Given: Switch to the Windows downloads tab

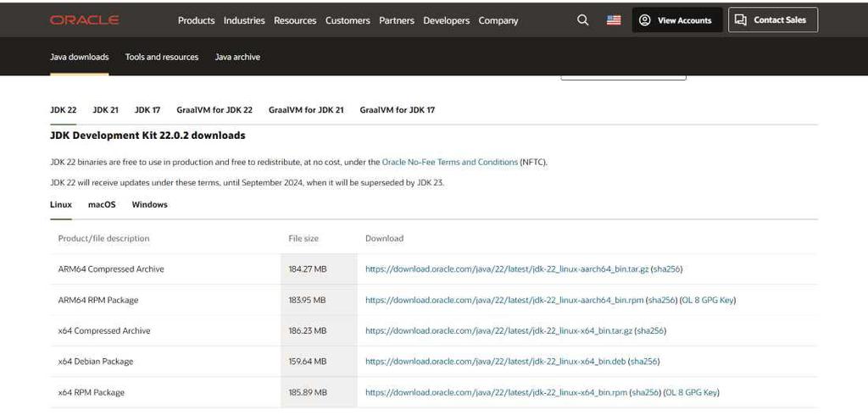Looking at the screenshot, I should (x=150, y=205).
